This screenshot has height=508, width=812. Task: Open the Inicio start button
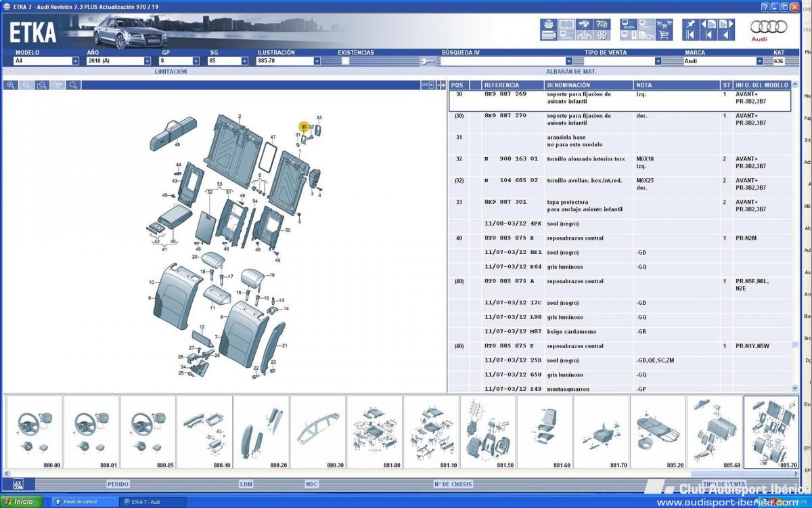(x=21, y=502)
